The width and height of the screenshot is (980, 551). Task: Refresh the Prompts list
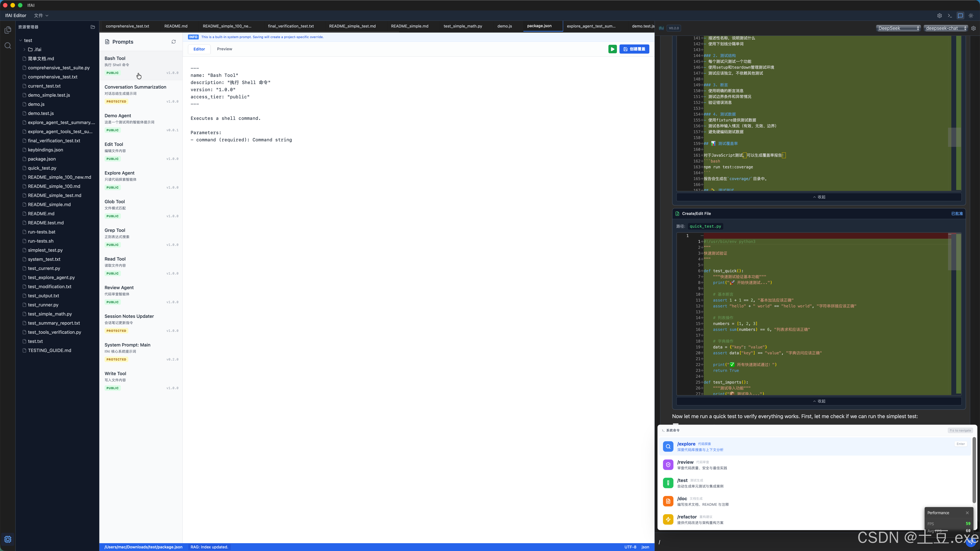173,42
